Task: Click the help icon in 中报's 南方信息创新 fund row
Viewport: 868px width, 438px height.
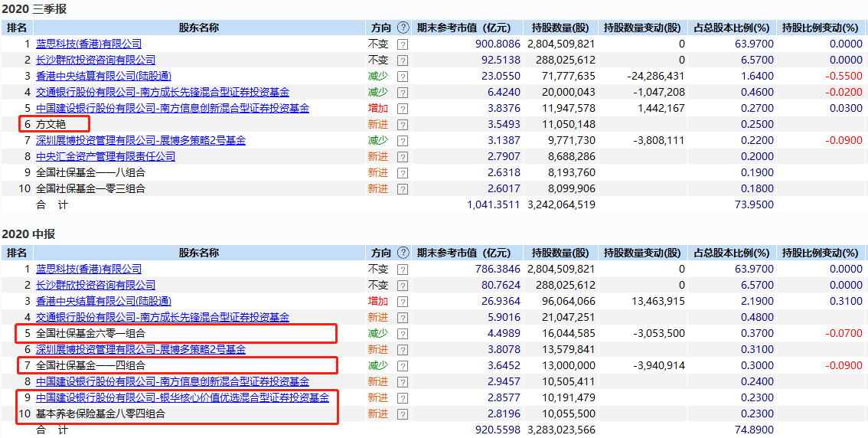Action: pyautogui.click(x=403, y=382)
